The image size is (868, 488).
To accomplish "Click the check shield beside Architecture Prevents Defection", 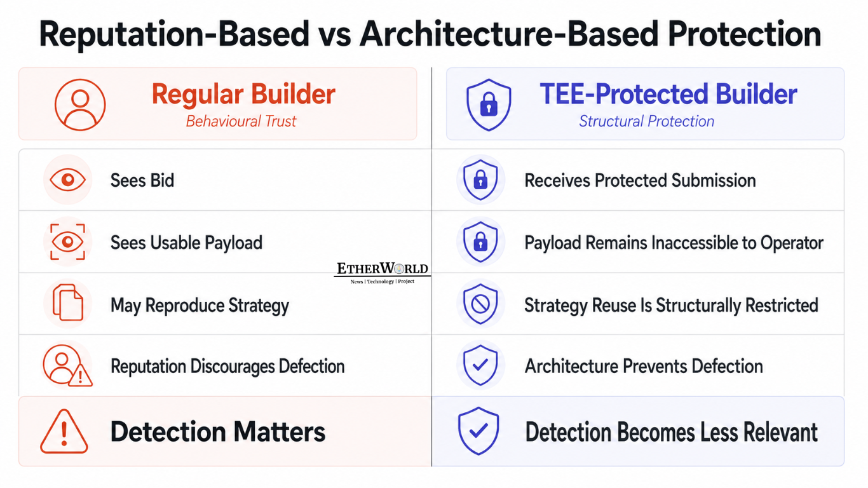I will (480, 365).
